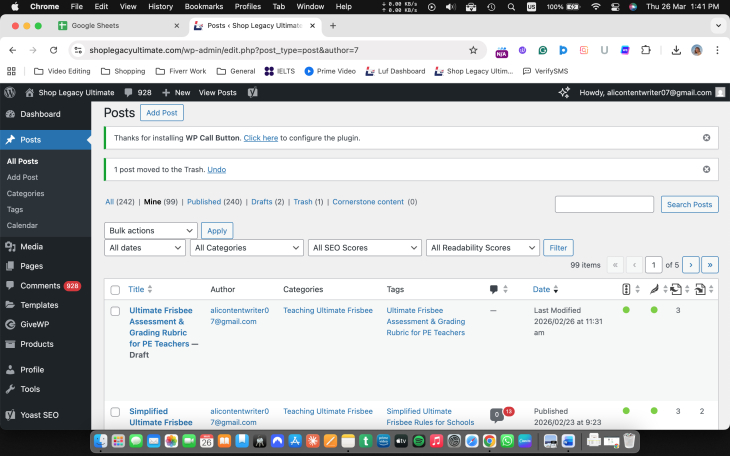Dismiss the WP Call Button notice
This screenshot has height=456, width=730.
coord(706,138)
